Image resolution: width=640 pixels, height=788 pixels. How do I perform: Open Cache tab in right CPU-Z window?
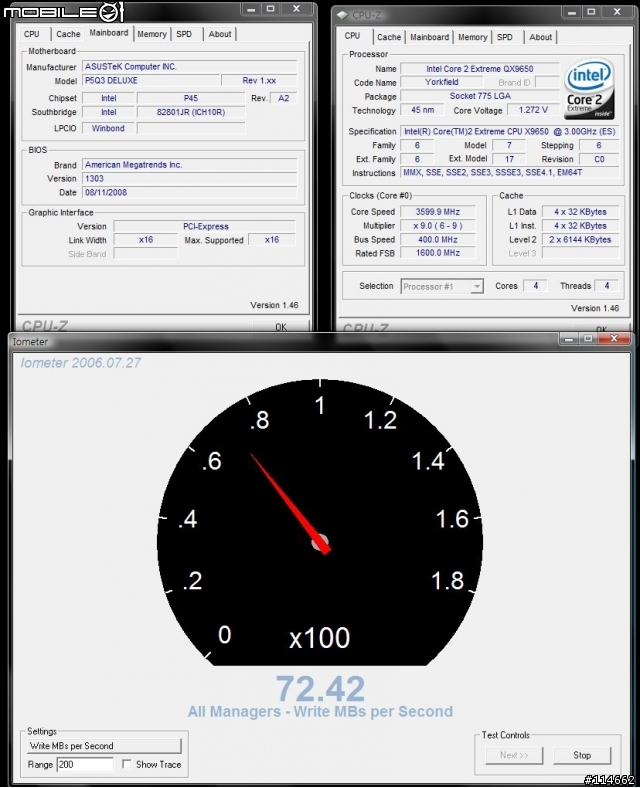389,37
